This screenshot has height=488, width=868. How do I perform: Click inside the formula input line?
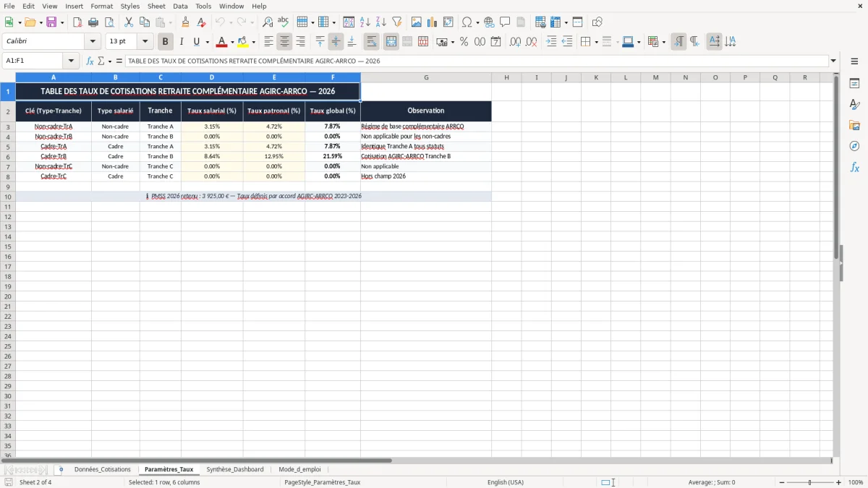[x=476, y=61]
